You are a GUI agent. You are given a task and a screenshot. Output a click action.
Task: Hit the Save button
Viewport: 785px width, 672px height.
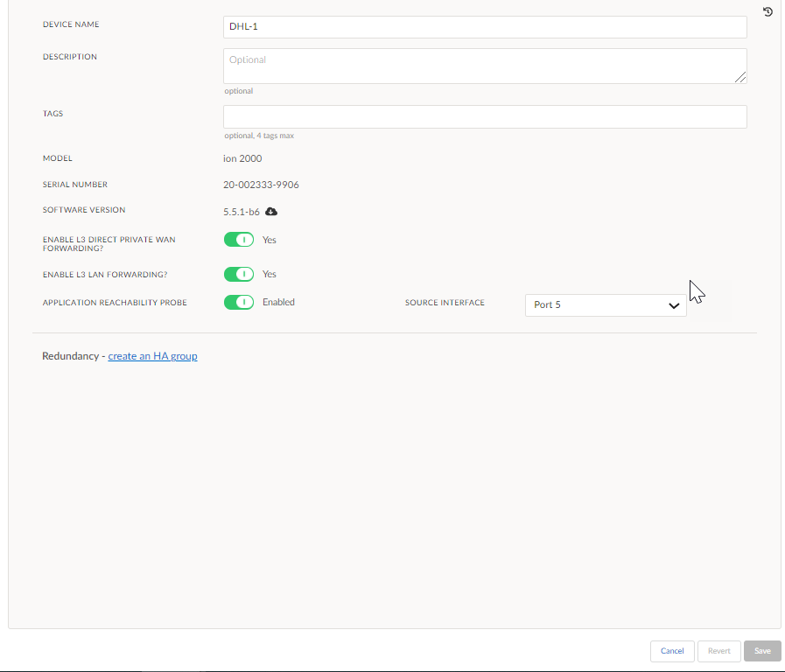click(761, 651)
